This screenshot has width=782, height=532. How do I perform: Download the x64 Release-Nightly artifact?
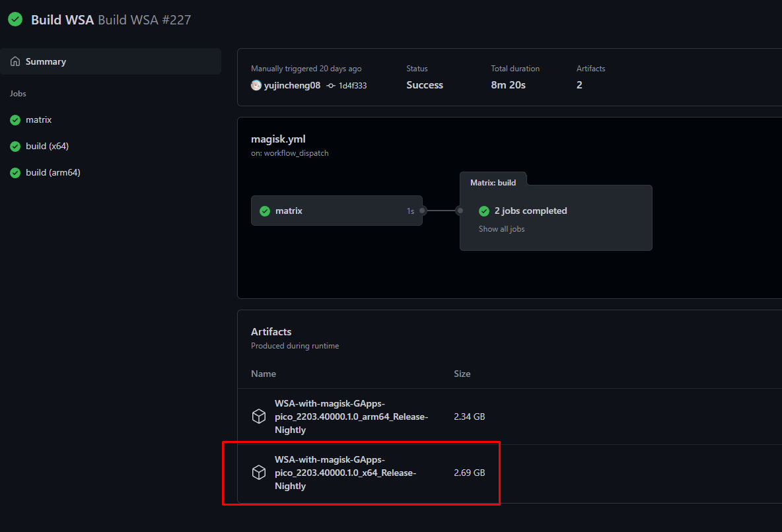point(345,473)
